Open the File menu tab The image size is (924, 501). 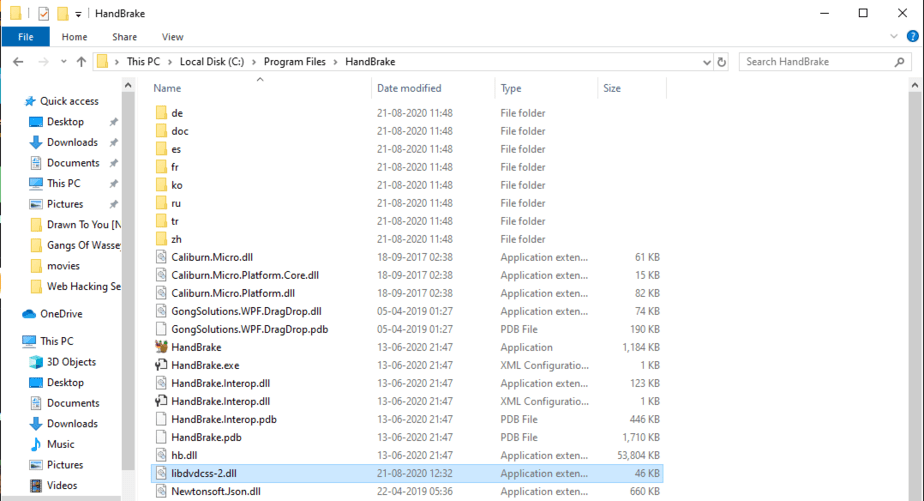coord(26,37)
